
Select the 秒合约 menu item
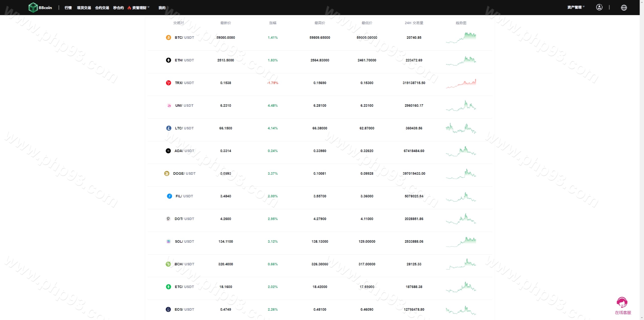click(x=118, y=8)
